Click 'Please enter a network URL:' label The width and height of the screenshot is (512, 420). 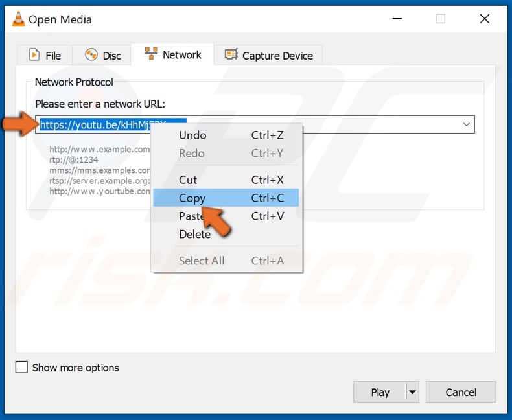[100, 104]
